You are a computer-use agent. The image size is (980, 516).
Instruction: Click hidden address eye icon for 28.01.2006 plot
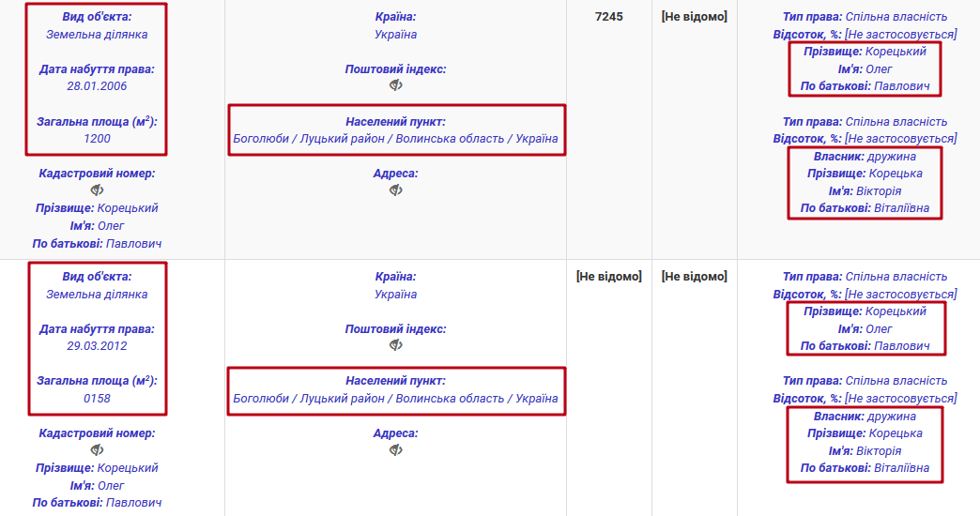tap(396, 190)
